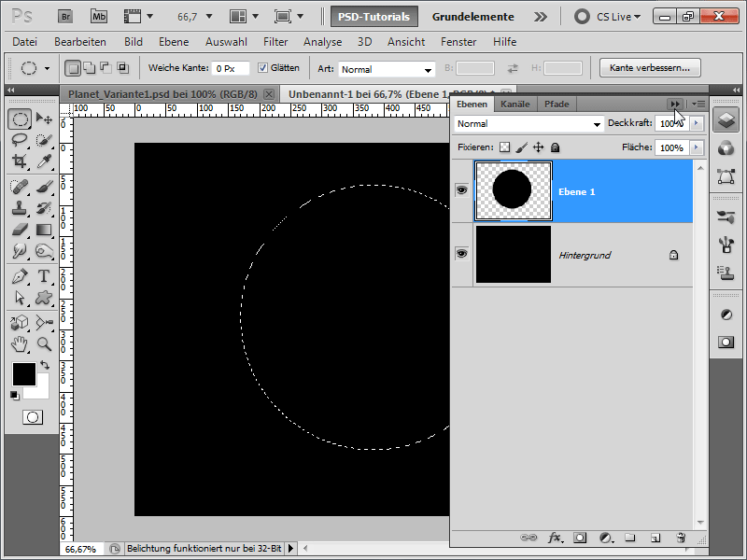The height and width of the screenshot is (560, 747).
Task: Launch Mini Bridge
Action: tap(99, 17)
